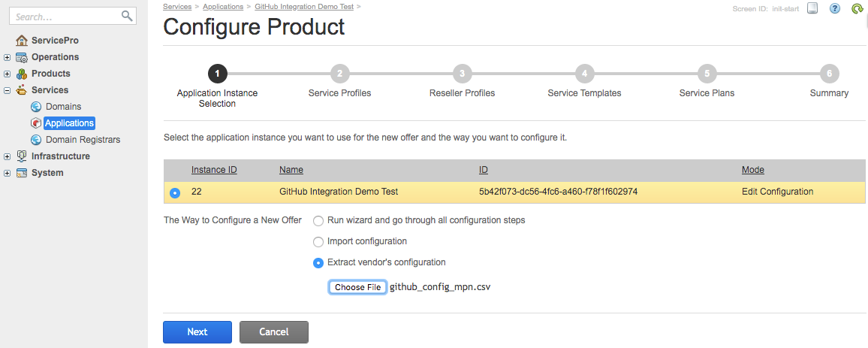Jump to step 6 Summary

click(829, 74)
